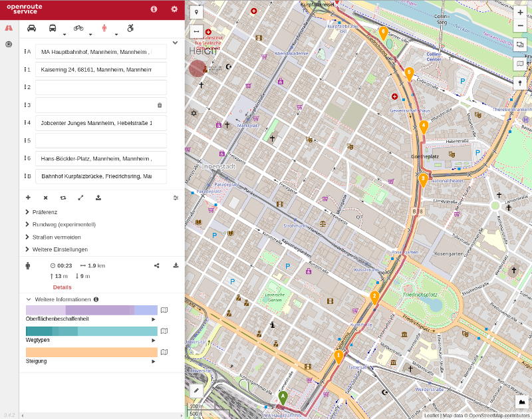
Task: Click waypoint marker 4 on the map
Action: point(424,127)
